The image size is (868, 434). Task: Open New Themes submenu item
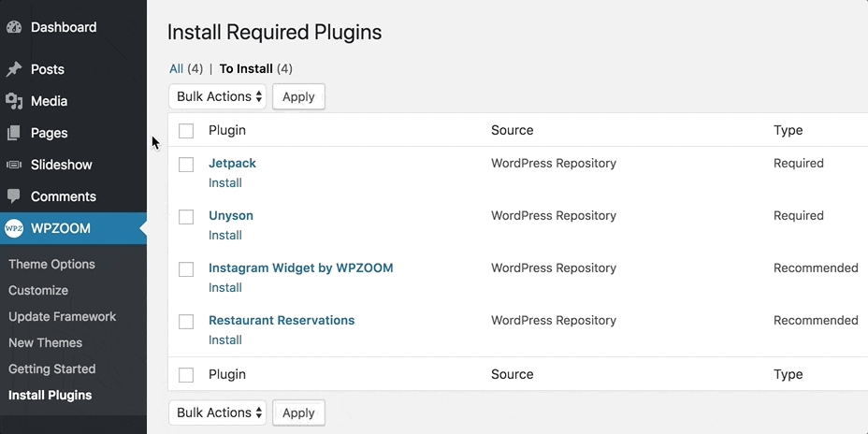tap(45, 342)
